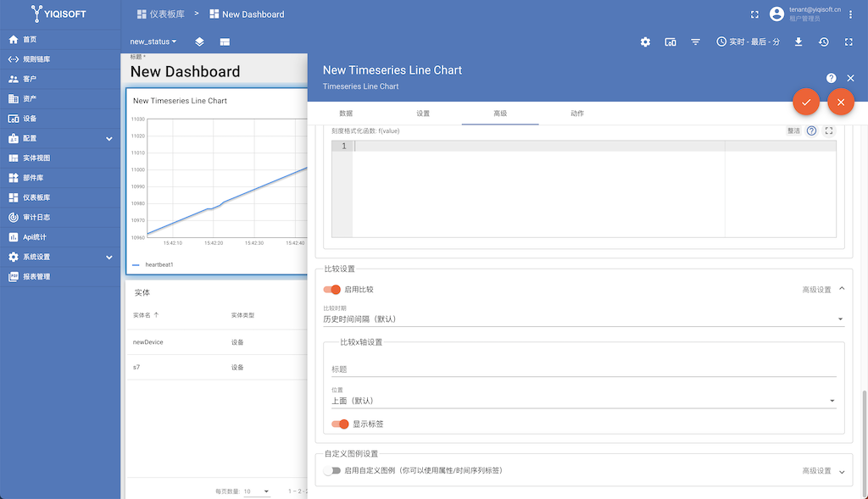This screenshot has height=499, width=868.
Task: Collapse 比较设置 高级设置 chevron
Action: [x=842, y=289]
